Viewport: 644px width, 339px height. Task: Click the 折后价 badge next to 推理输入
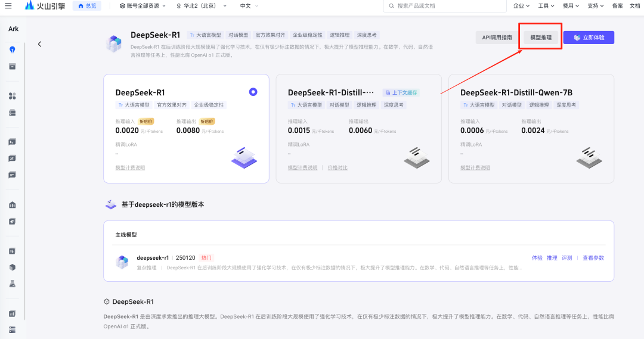pyautogui.click(x=146, y=122)
